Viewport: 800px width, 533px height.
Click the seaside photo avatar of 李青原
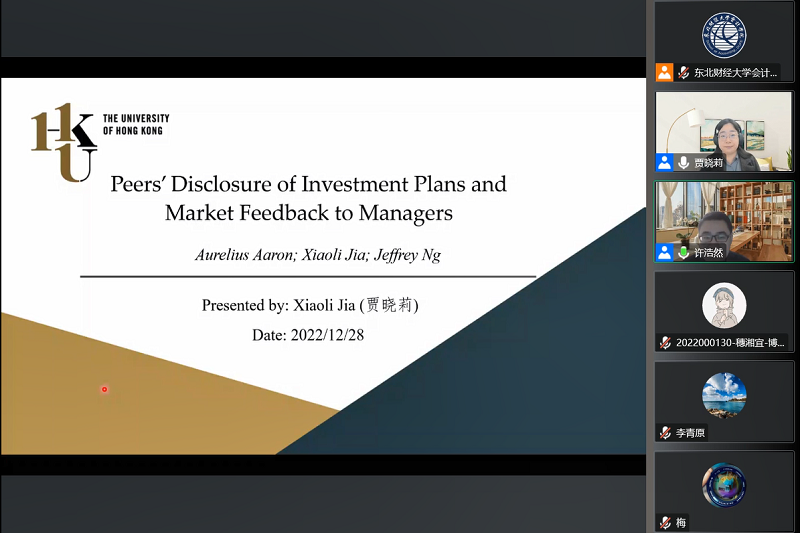click(x=724, y=395)
